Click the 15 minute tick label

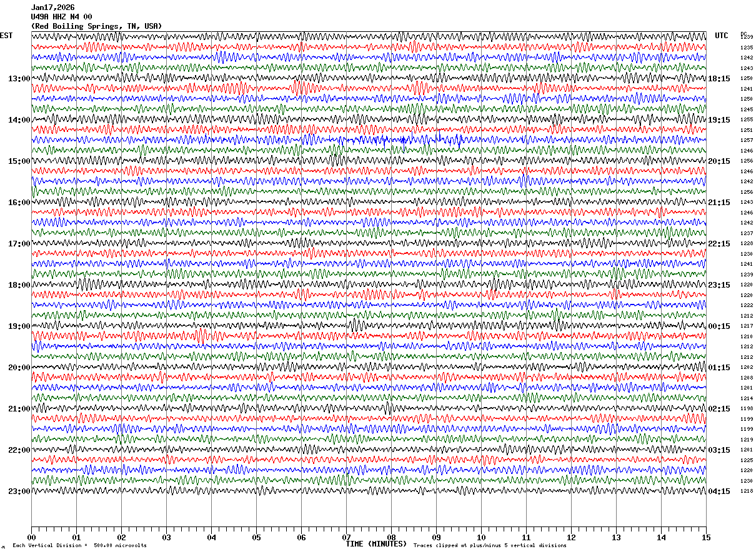706,537
